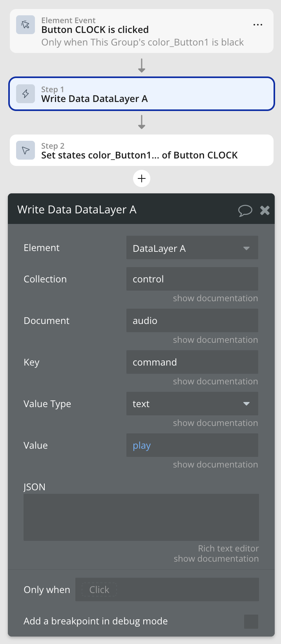Click the Only when condition Click placeholder
This screenshot has height=644, width=281.
(x=99, y=589)
